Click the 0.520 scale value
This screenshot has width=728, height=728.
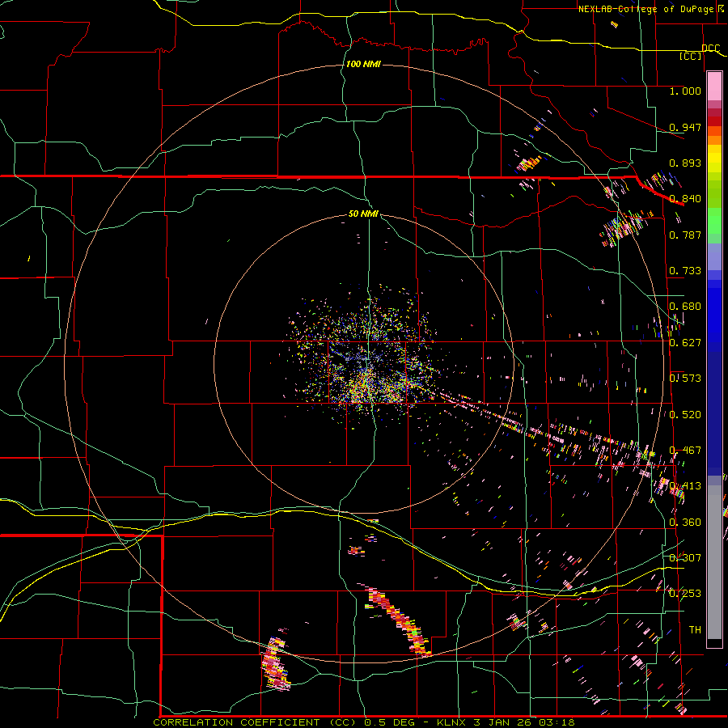pyautogui.click(x=685, y=415)
